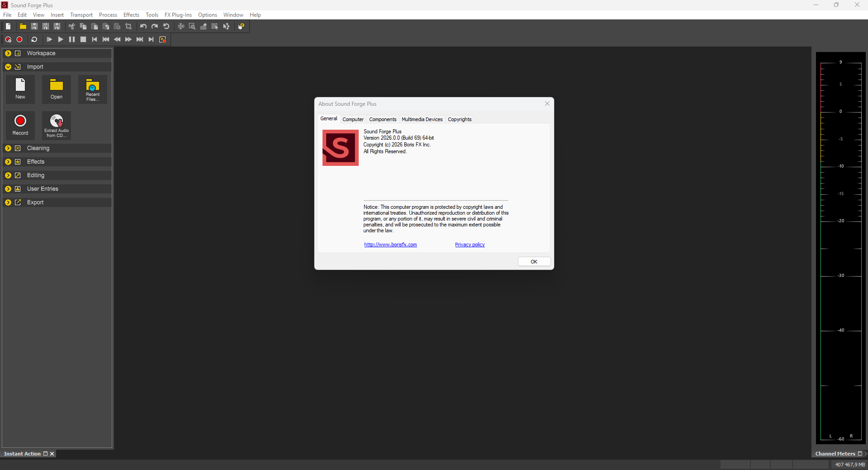The width and height of the screenshot is (868, 470).
Task: Click the Record tile in the Import panel
Action: (20, 125)
